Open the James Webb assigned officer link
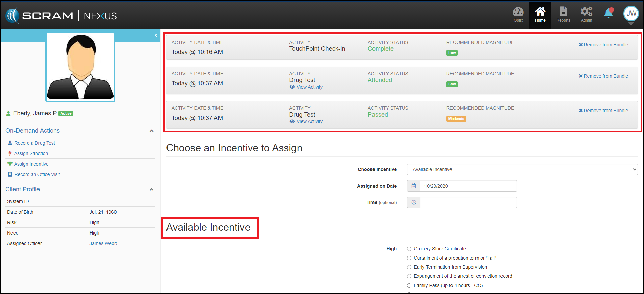644x294 pixels. tap(103, 243)
